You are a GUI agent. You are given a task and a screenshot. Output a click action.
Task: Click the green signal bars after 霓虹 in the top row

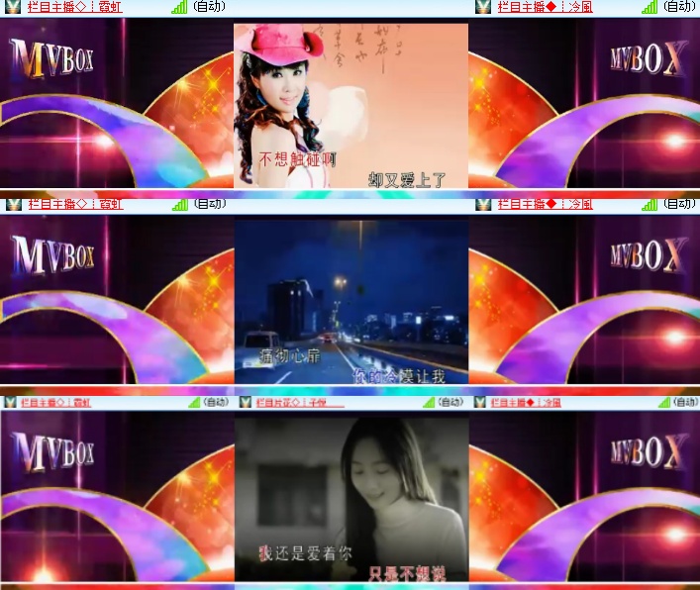pos(179,7)
